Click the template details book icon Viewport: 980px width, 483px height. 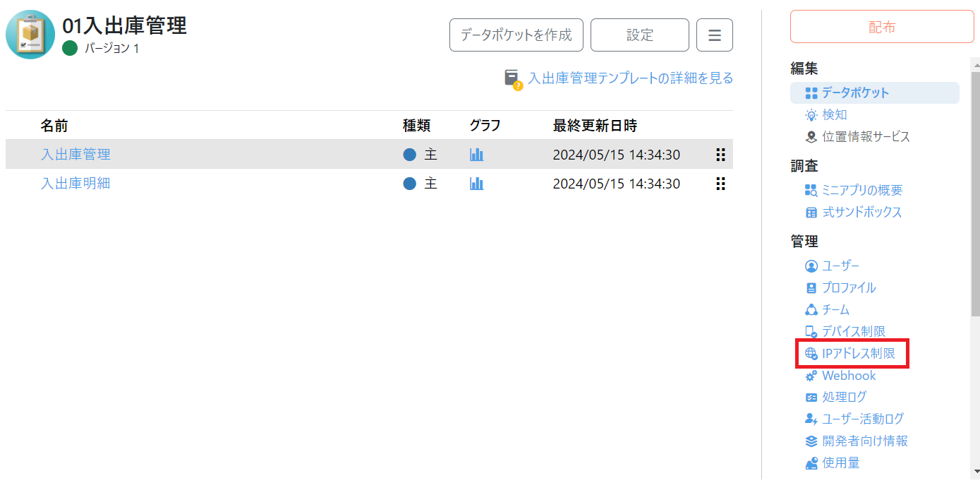pyautogui.click(x=513, y=79)
